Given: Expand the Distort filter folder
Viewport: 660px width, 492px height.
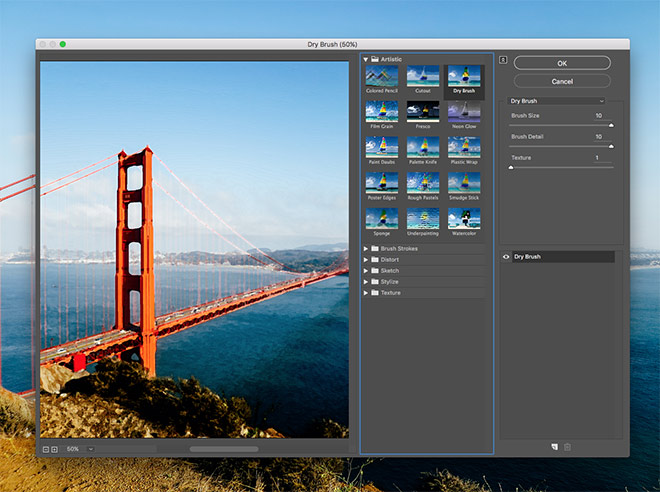Looking at the screenshot, I should pos(365,259).
